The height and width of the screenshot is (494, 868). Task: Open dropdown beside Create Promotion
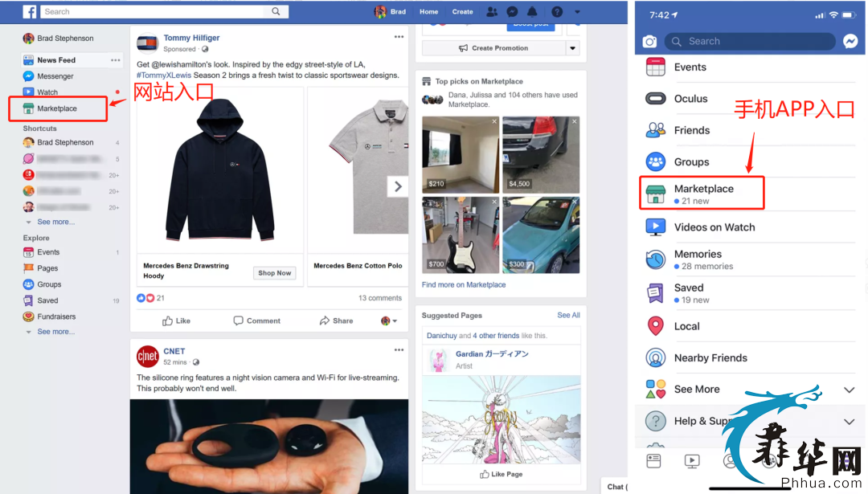[x=573, y=48]
